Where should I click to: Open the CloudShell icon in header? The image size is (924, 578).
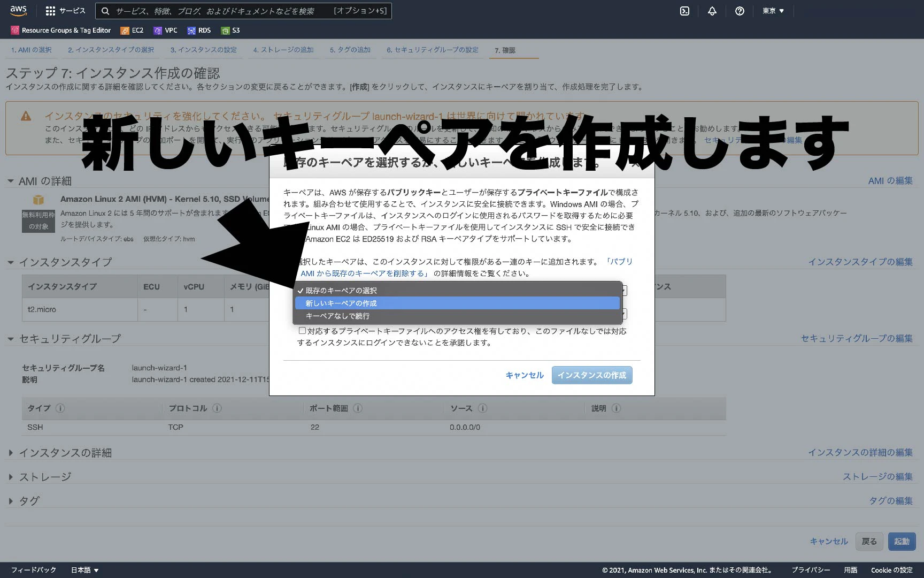[x=684, y=11]
